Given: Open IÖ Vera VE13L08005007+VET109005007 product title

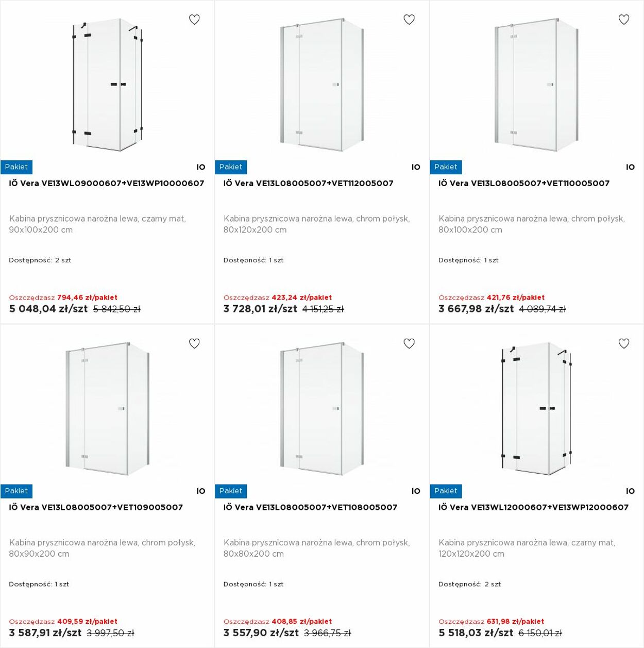Looking at the screenshot, I should coord(96,507).
